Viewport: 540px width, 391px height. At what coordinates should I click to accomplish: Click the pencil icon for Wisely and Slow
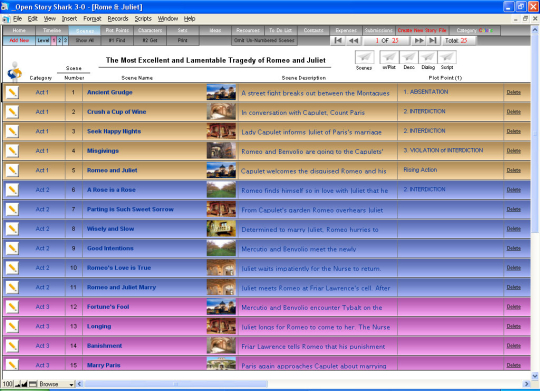point(12,229)
